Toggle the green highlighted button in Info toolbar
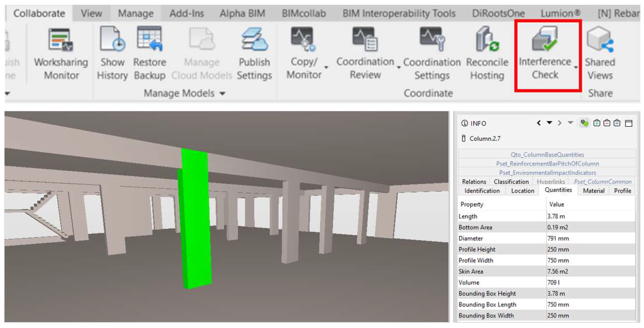This screenshot has width=644, height=328. click(x=585, y=123)
